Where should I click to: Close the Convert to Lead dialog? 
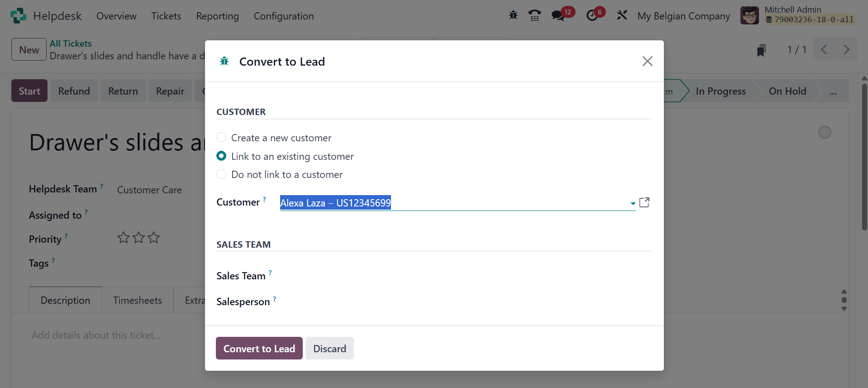click(647, 61)
